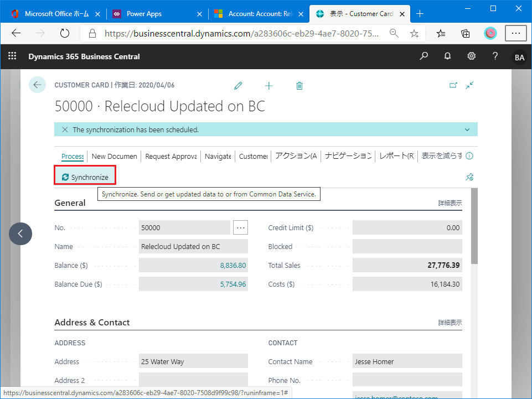Open the settings gear icon
This screenshot has height=399, width=532.
[x=471, y=56]
